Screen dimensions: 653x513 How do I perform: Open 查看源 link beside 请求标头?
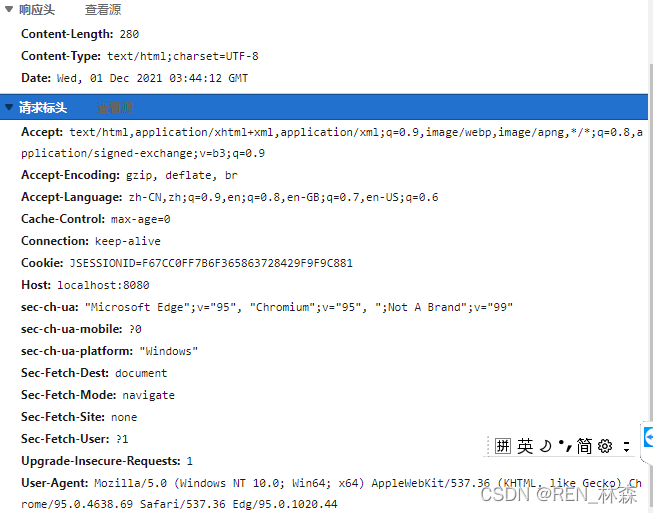pos(115,108)
